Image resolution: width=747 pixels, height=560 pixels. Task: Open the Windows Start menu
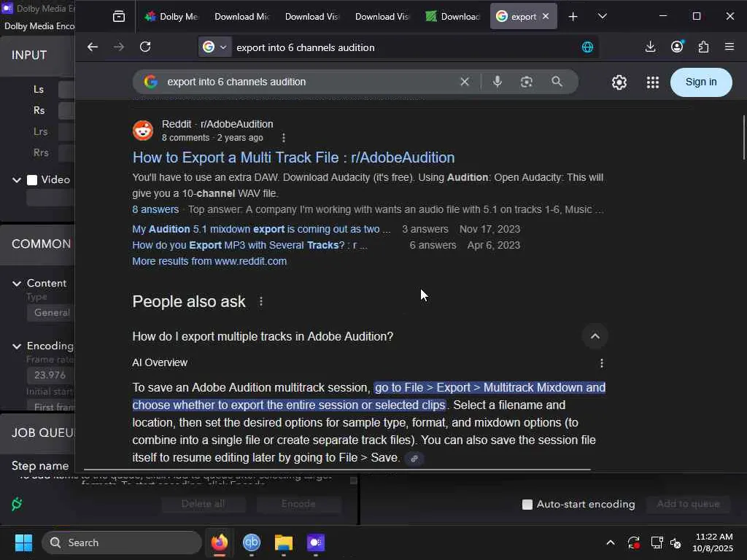[x=23, y=542]
